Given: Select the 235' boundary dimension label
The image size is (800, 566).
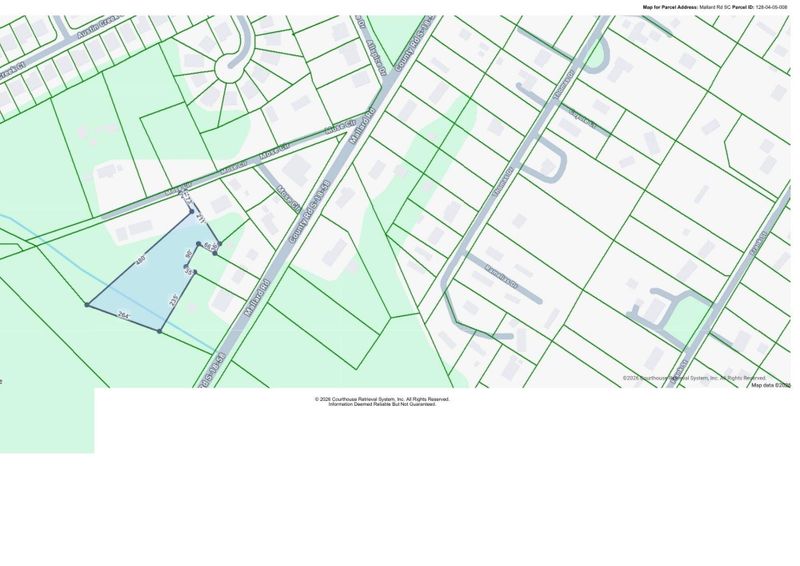Looking at the screenshot, I should pyautogui.click(x=174, y=298).
